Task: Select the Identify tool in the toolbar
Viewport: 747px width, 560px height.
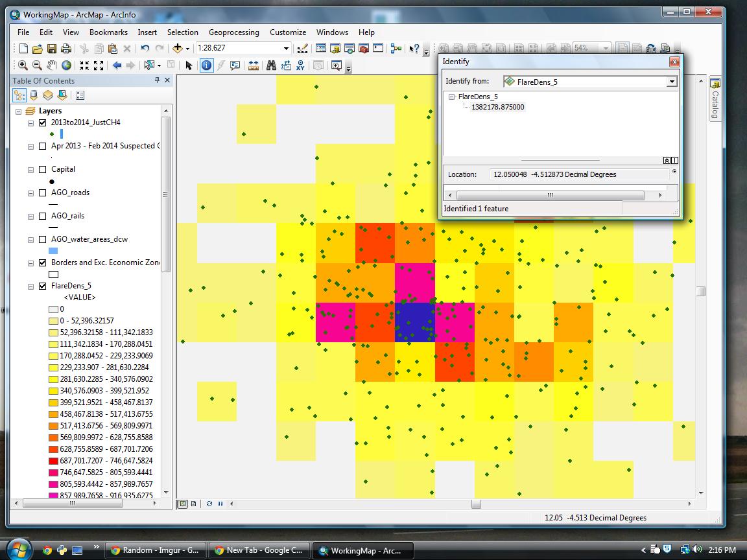Action: [206, 65]
